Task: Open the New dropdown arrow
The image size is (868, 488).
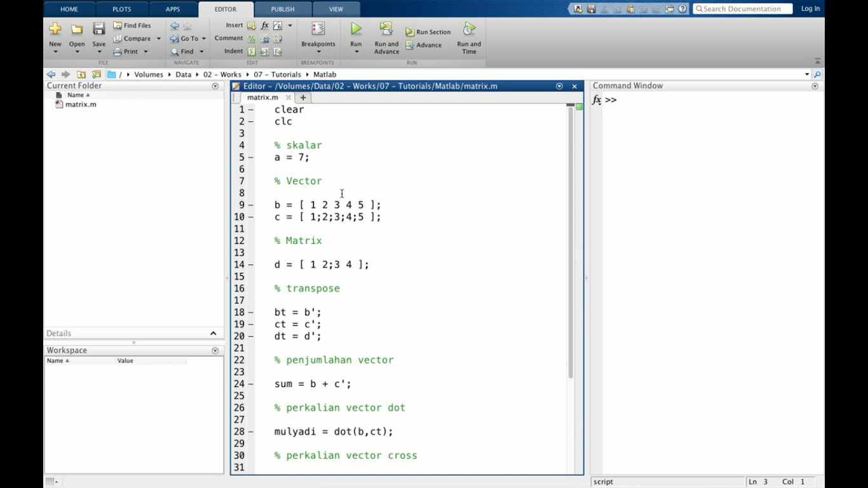Action: [55, 51]
